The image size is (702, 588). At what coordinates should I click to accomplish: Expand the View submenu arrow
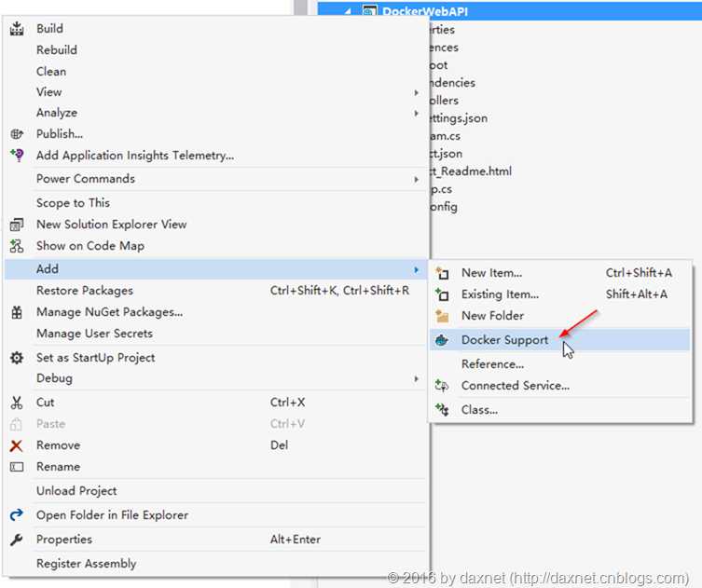tap(417, 92)
